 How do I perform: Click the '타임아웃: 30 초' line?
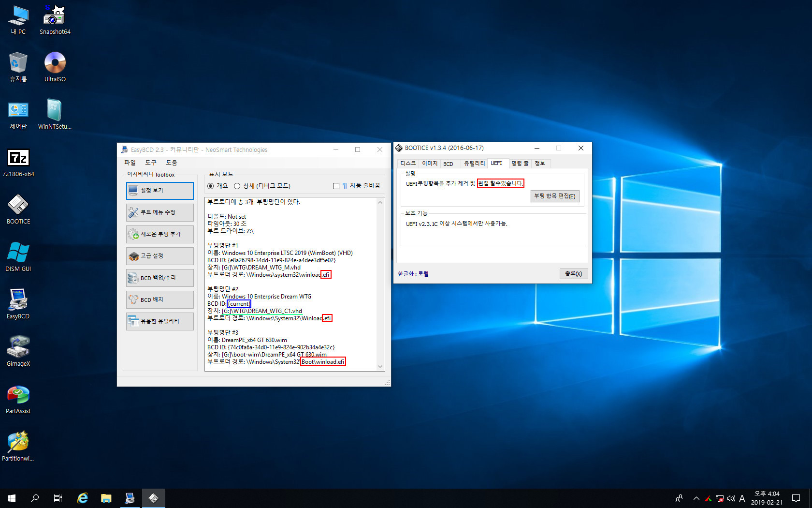click(x=227, y=224)
